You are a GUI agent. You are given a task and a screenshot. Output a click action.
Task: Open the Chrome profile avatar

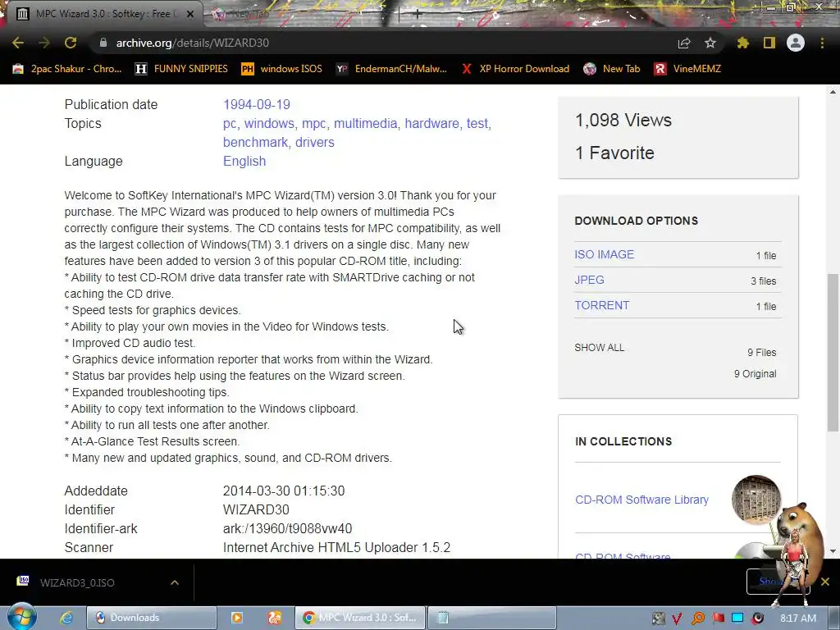(796, 43)
